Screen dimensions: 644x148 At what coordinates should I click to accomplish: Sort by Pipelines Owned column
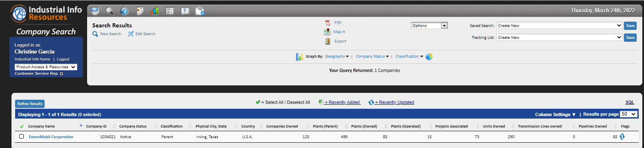click(593, 126)
